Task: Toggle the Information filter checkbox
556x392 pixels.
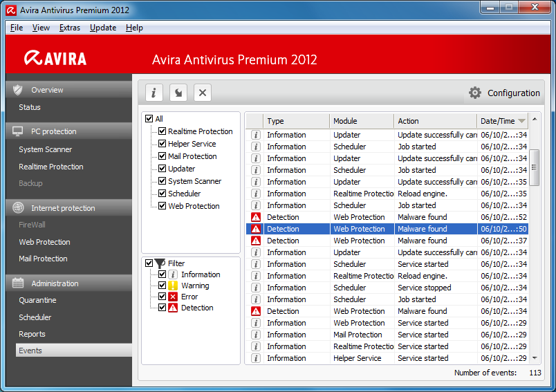Action: point(162,274)
